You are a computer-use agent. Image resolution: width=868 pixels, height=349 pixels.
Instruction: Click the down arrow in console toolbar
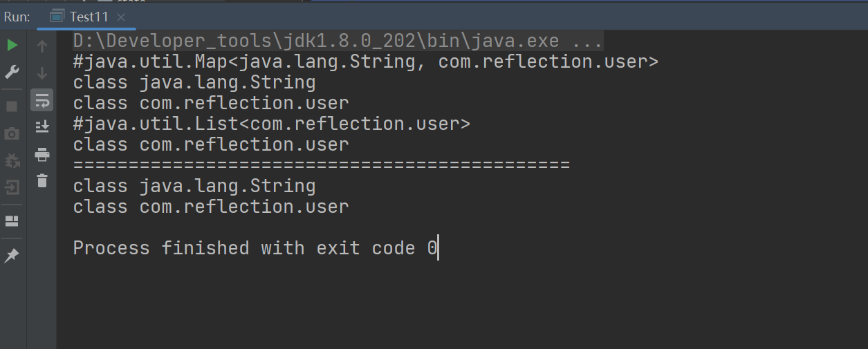[x=42, y=73]
